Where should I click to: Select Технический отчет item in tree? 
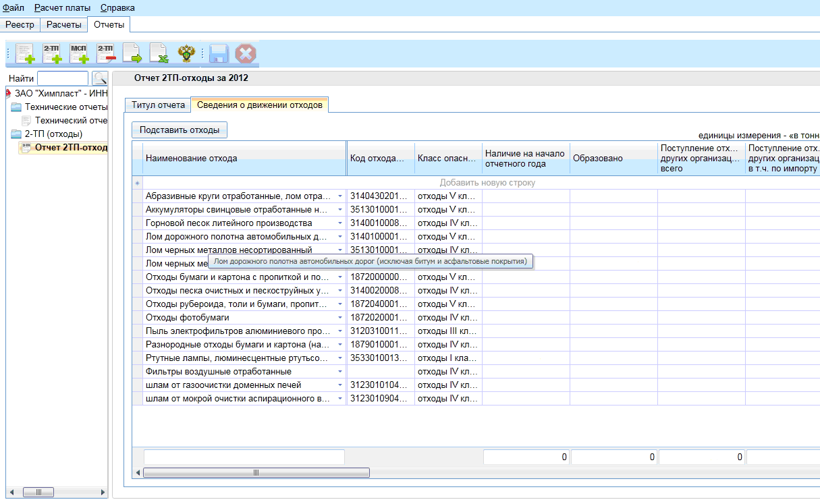pos(72,120)
